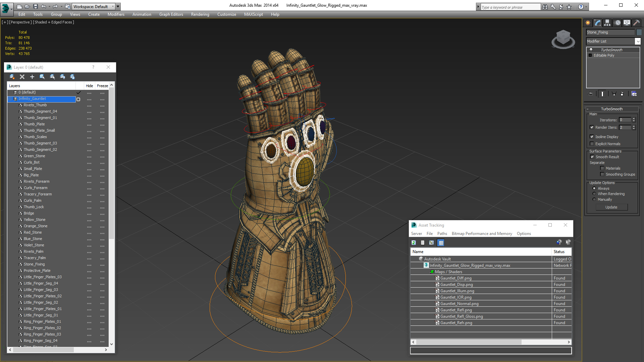Open the Graph Editors menu
This screenshot has width=644, height=362.
click(171, 14)
